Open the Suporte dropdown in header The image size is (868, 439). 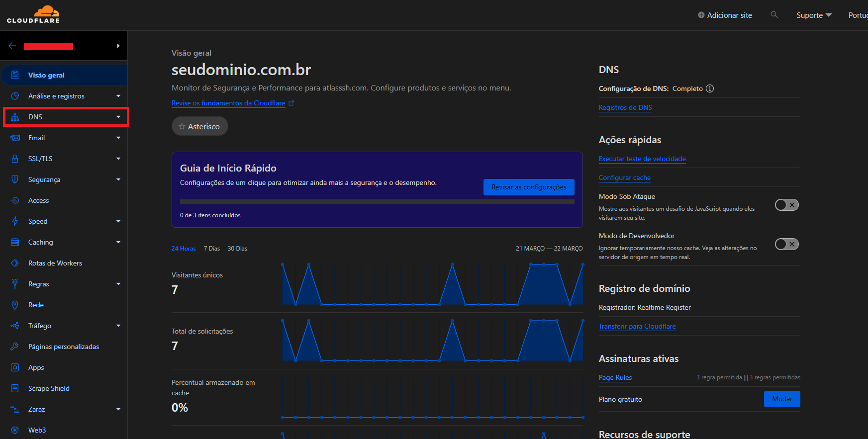click(814, 15)
